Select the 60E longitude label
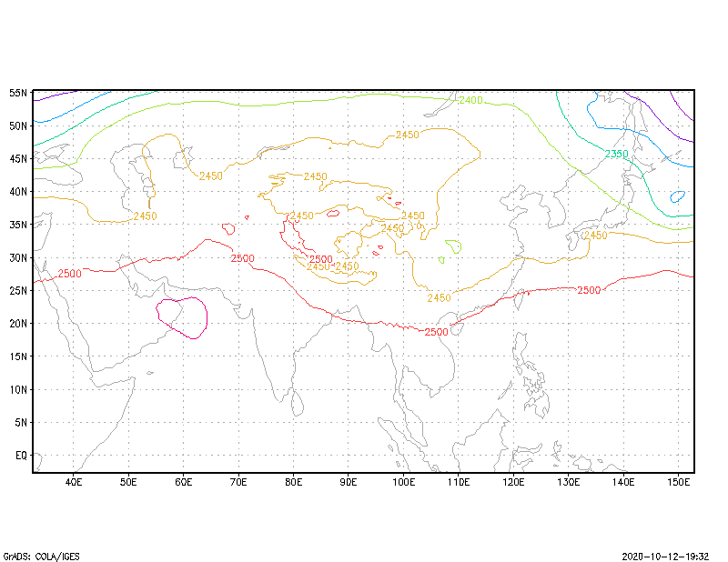The image size is (728, 562). click(x=184, y=482)
